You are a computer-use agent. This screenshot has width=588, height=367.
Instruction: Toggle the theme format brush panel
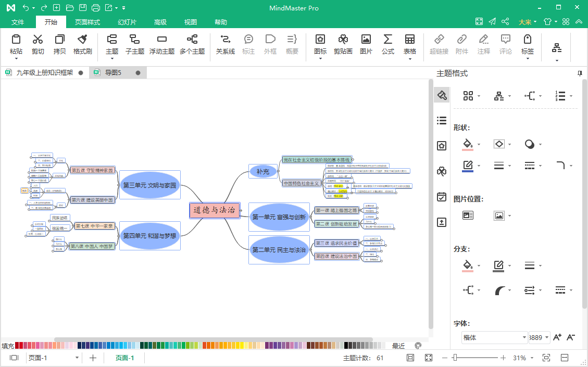(x=442, y=95)
